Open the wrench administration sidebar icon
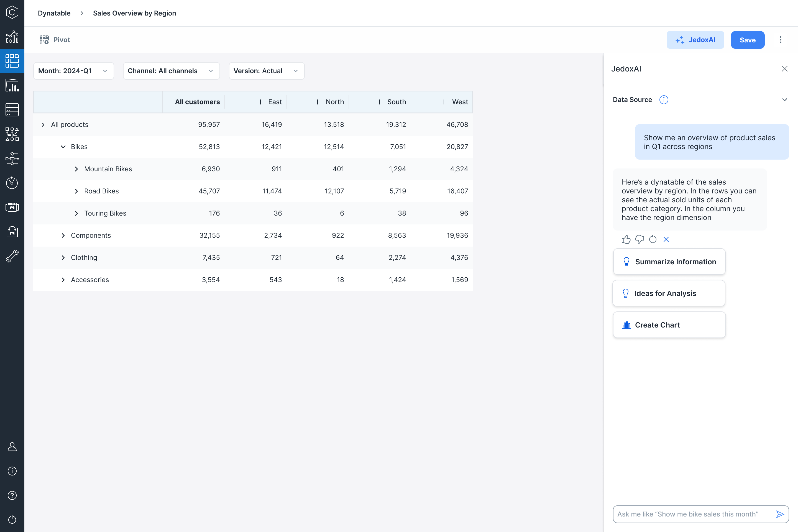This screenshot has width=798, height=532. 12,256
